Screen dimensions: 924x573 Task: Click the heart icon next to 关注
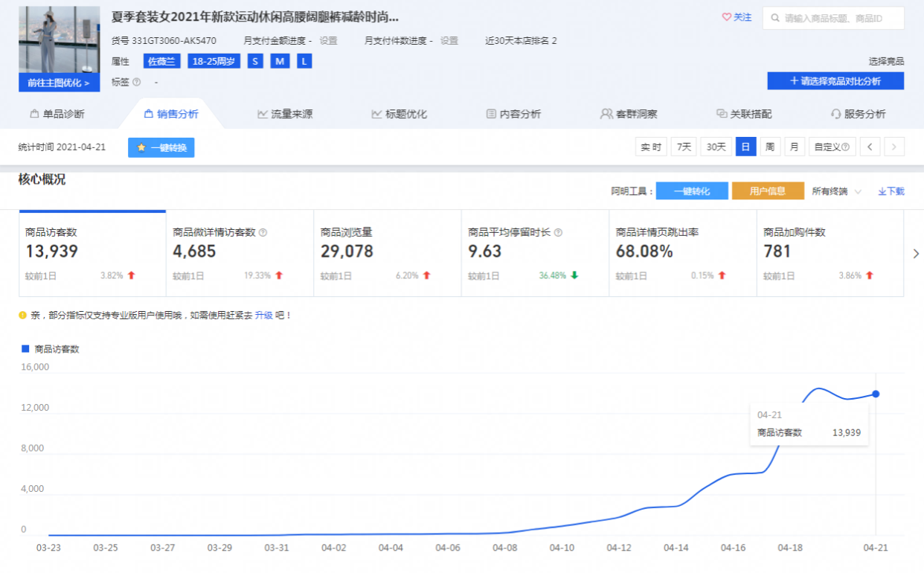(727, 17)
